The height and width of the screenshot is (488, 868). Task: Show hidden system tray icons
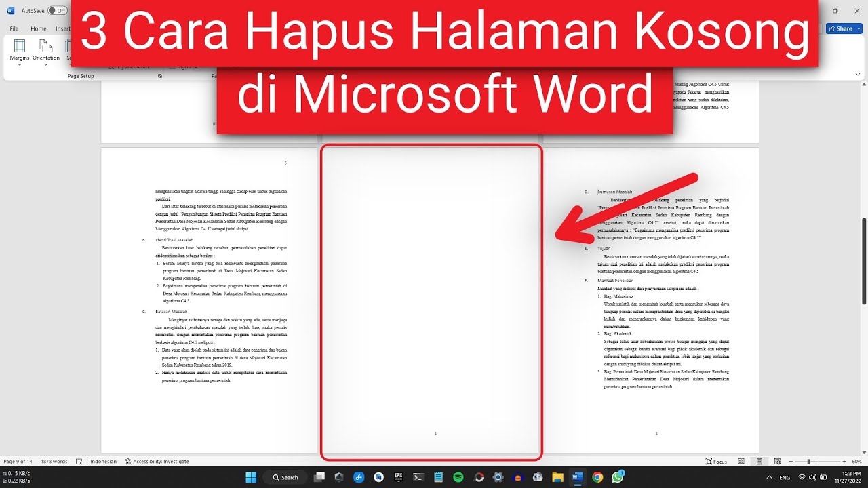tap(768, 477)
